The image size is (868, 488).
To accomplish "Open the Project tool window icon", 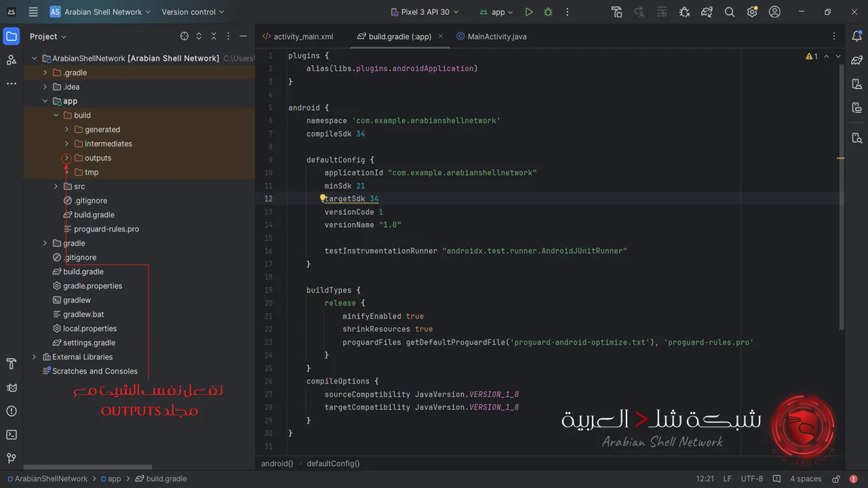I will point(12,37).
